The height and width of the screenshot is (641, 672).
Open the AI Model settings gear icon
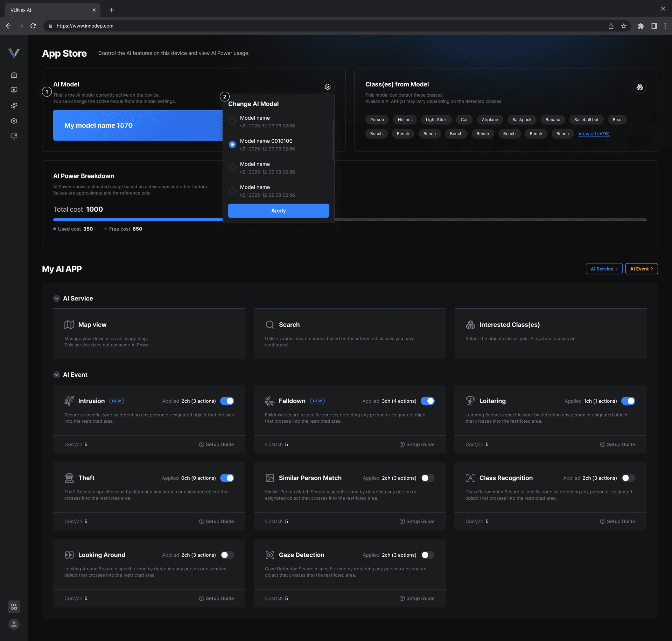[327, 87]
